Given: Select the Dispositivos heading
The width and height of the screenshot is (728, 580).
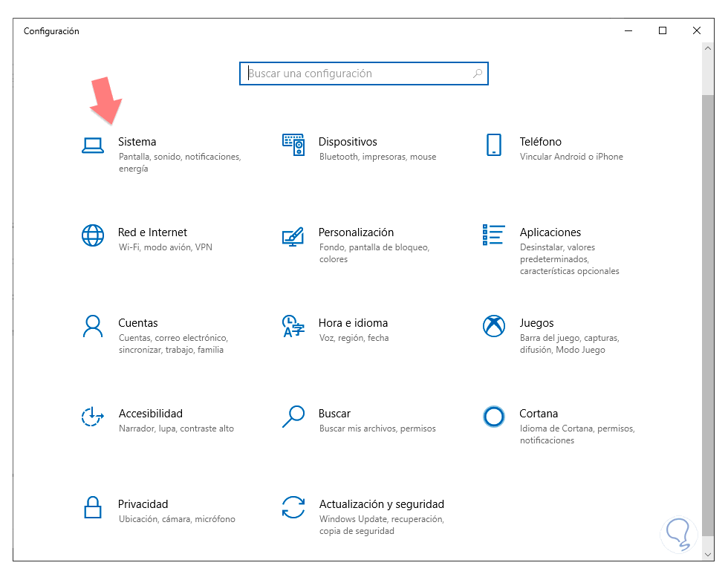Looking at the screenshot, I should [x=348, y=142].
